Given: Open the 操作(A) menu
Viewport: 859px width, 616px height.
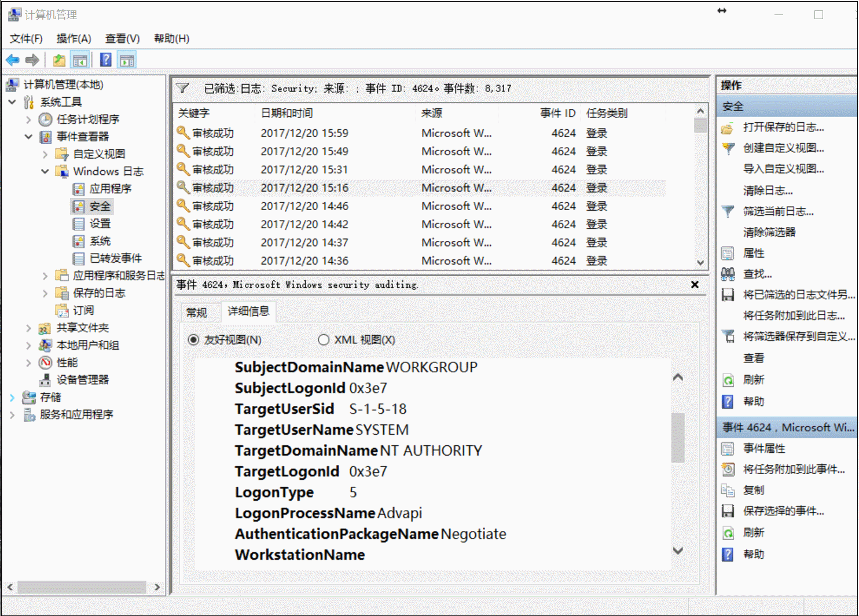Looking at the screenshot, I should click(74, 38).
